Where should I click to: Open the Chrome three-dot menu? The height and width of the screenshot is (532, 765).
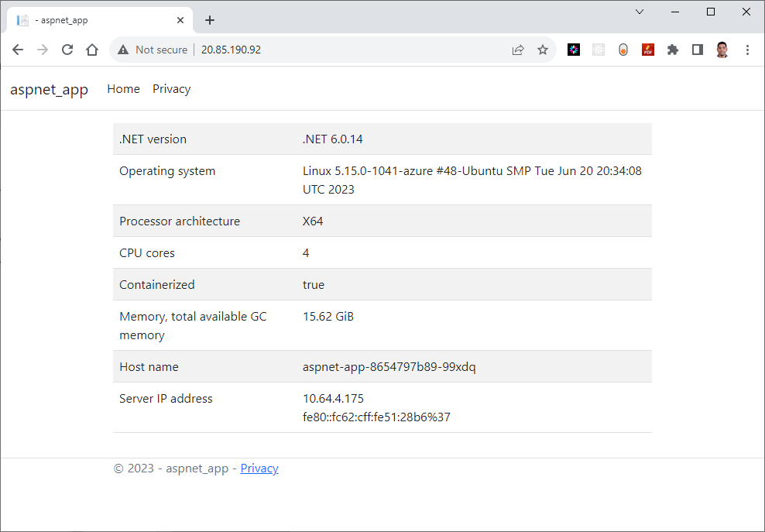(747, 50)
